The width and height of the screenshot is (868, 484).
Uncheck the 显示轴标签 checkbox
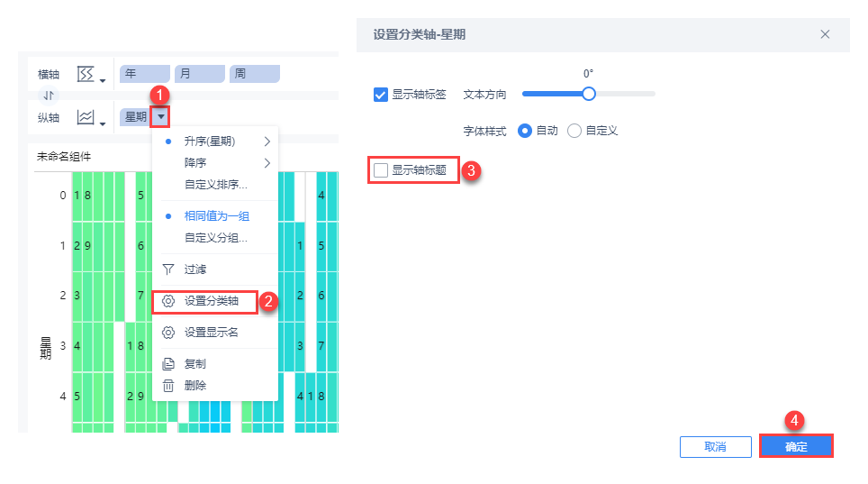pos(381,94)
